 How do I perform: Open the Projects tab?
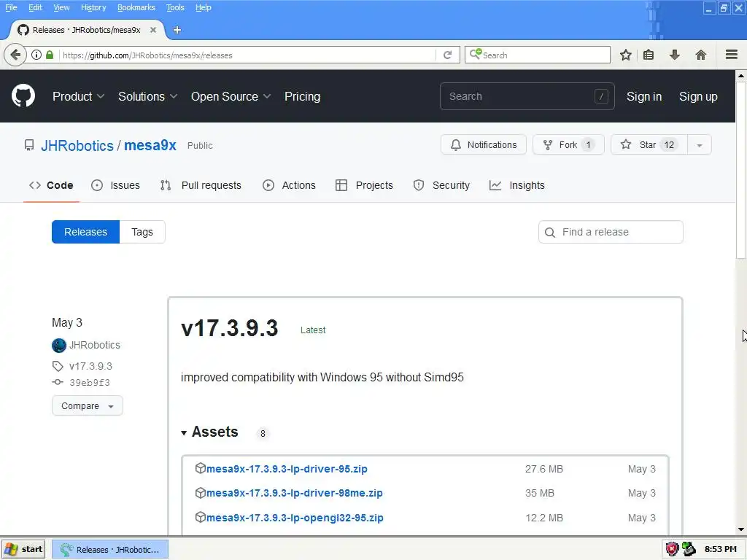pos(365,185)
